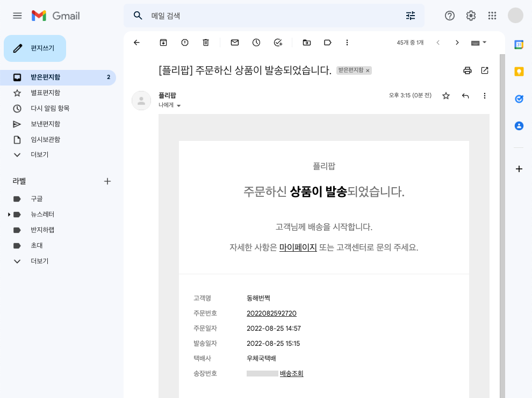532x398 pixels.
Task: Open the 배송조회 tracking link
Action: (291, 373)
